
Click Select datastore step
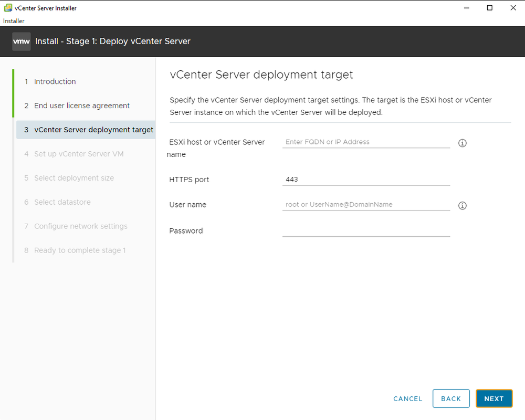[62, 202]
